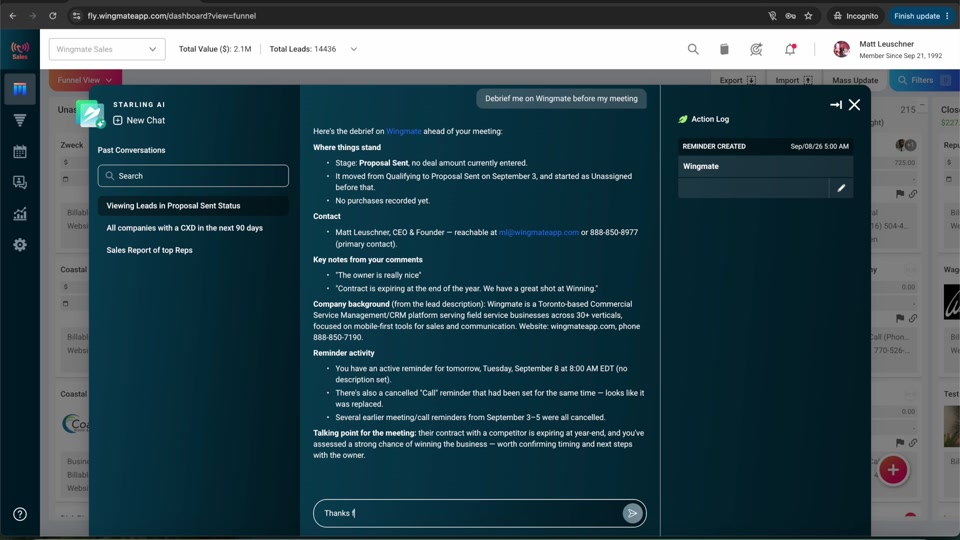Click the Import button

793,80
